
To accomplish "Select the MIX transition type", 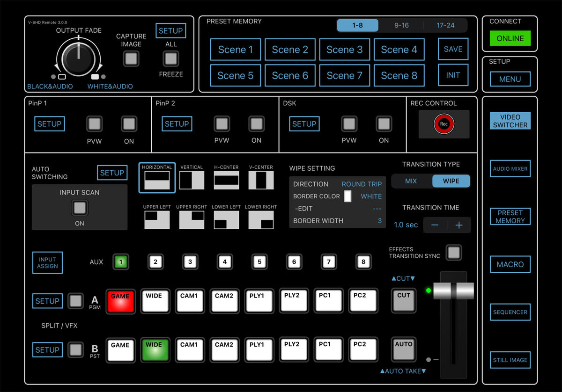I will (x=410, y=181).
